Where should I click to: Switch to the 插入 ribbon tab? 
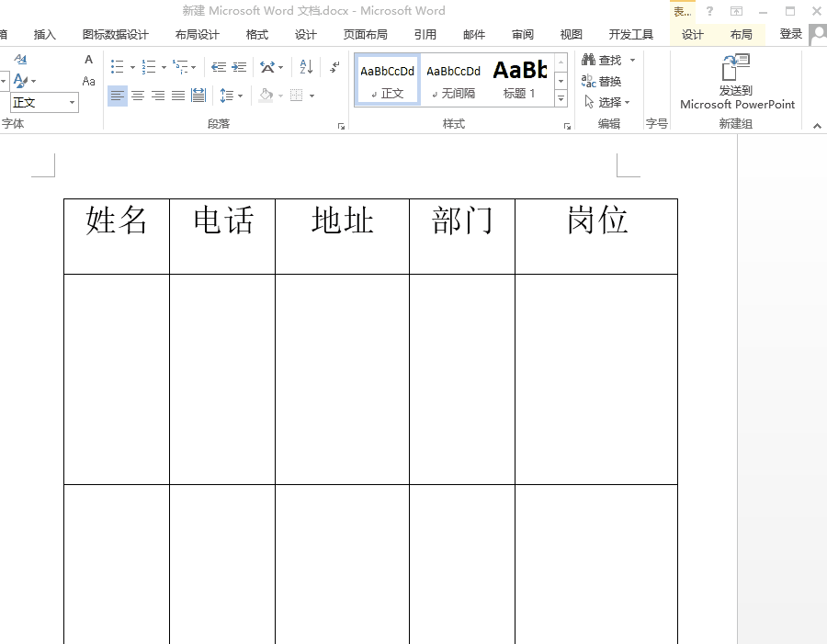click(x=45, y=32)
